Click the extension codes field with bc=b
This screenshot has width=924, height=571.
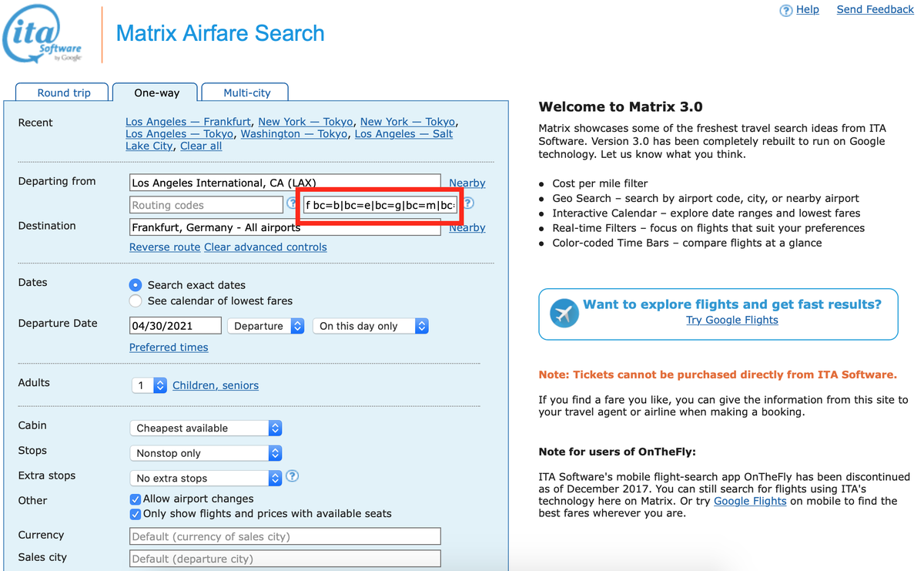[380, 205]
